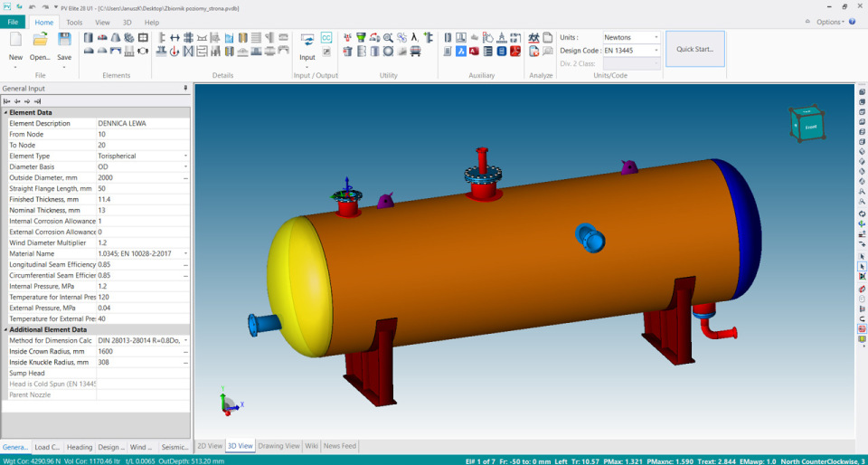Click the New file icon
The height and width of the screenshot is (465, 868).
pos(15,40)
